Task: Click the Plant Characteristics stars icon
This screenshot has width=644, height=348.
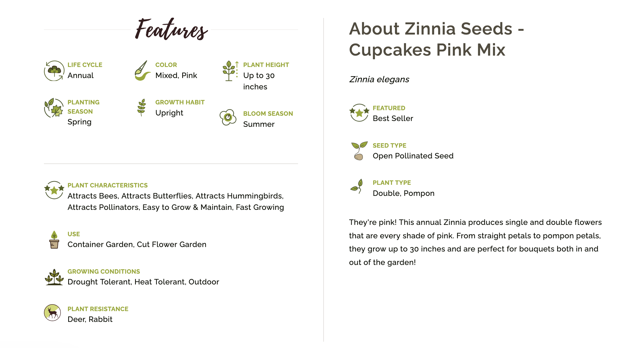Action: 54,190
